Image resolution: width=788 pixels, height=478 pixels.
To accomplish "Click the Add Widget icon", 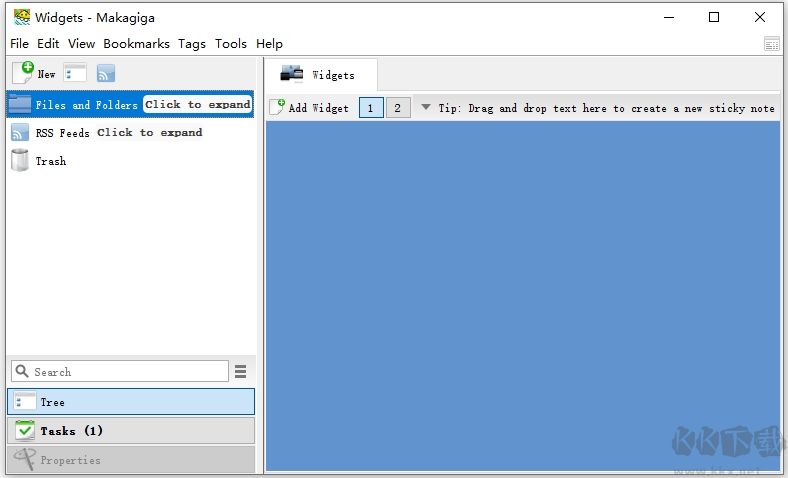I will 277,107.
